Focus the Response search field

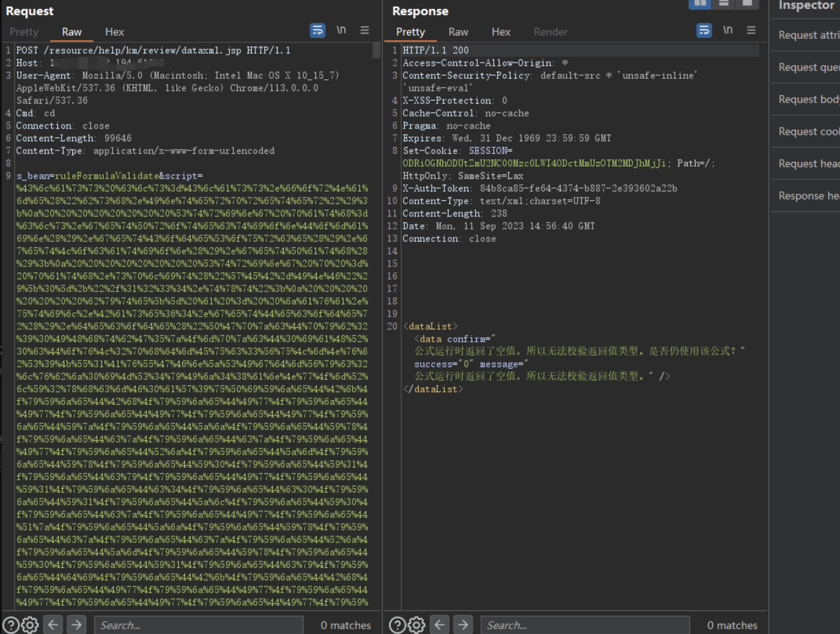pyautogui.click(x=585, y=625)
